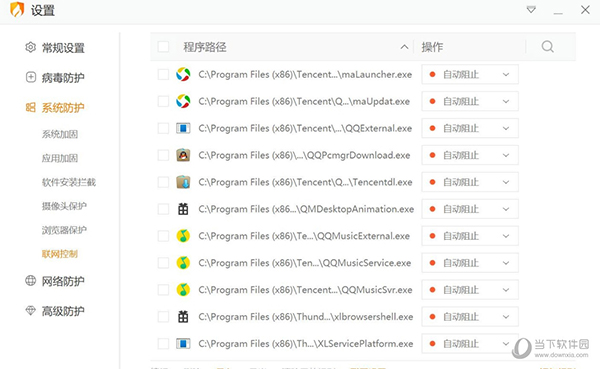Click the search magnifier icon

548,47
